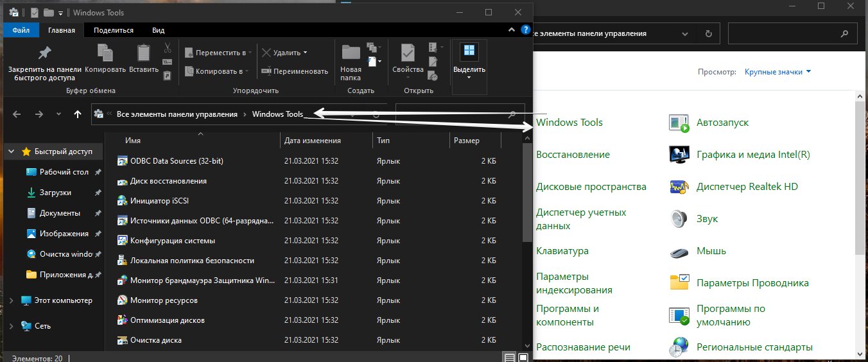Open Дисковые пространства link
Screen dimensions: 868x362
(591, 187)
